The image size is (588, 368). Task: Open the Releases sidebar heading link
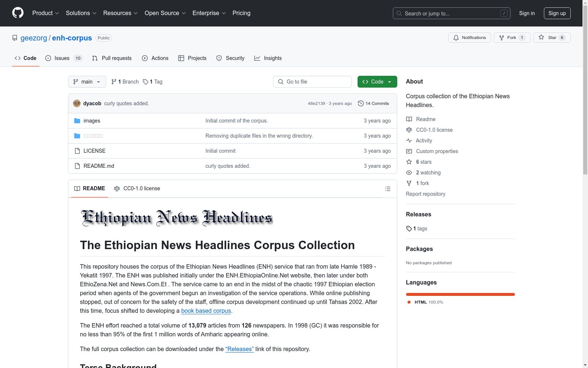click(x=419, y=214)
